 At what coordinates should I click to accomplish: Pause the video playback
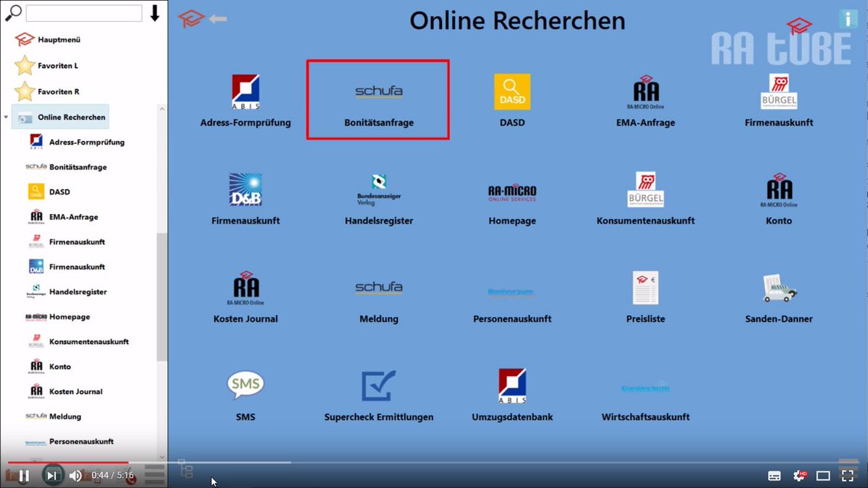click(x=24, y=476)
